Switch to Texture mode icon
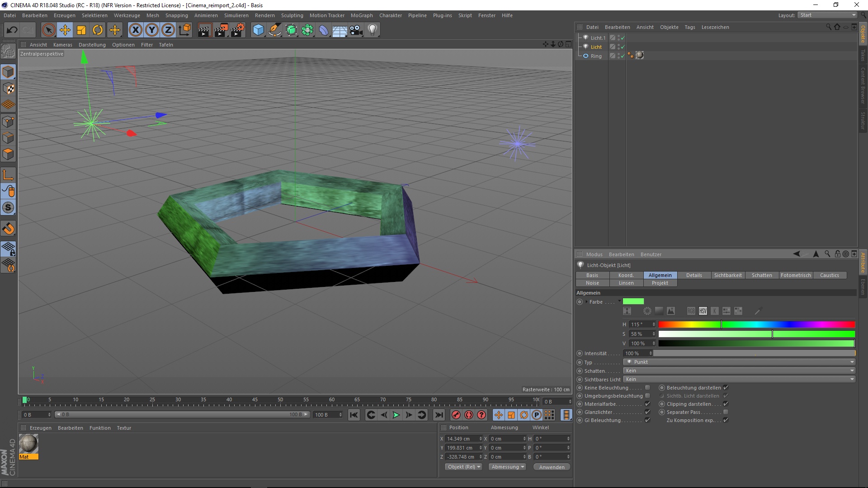 pyautogui.click(x=8, y=89)
